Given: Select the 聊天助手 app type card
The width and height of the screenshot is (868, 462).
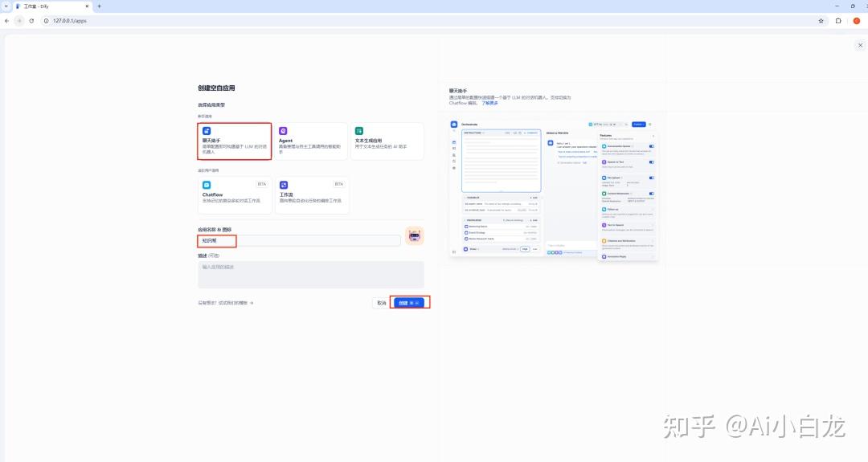Looking at the screenshot, I should pos(234,141).
